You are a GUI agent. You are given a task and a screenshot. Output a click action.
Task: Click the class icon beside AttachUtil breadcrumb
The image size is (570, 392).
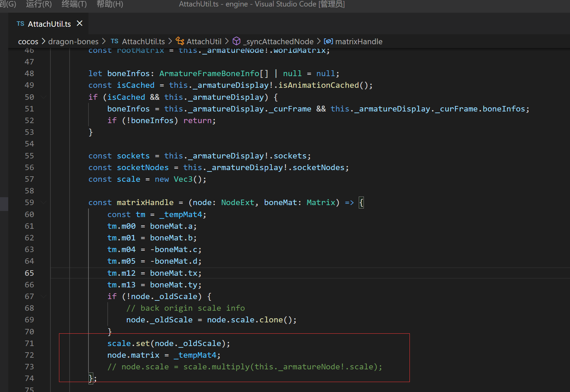pos(180,41)
